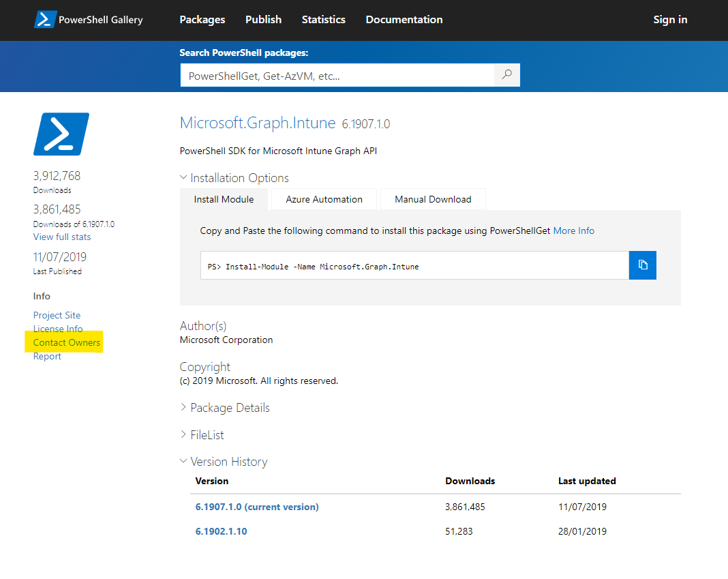
Task: Expand the FileList section
Action: (202, 435)
